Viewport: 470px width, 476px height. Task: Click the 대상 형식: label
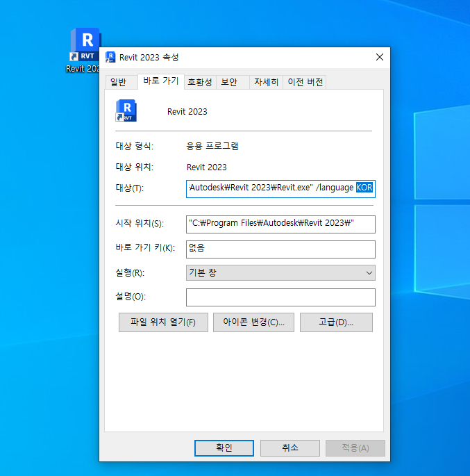click(x=134, y=146)
